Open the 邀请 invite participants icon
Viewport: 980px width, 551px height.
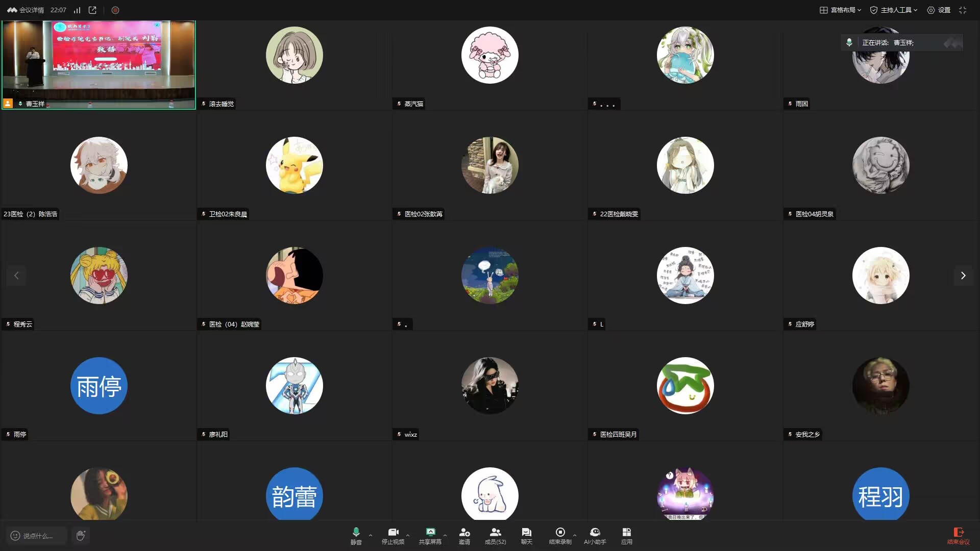(x=464, y=535)
